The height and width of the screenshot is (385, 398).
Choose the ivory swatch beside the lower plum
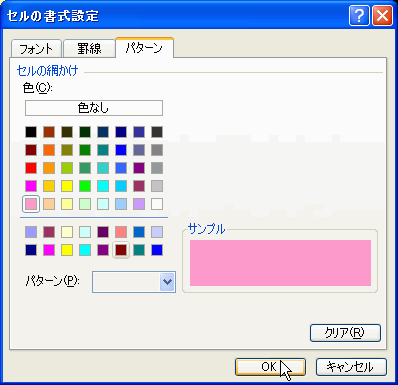[67, 232]
